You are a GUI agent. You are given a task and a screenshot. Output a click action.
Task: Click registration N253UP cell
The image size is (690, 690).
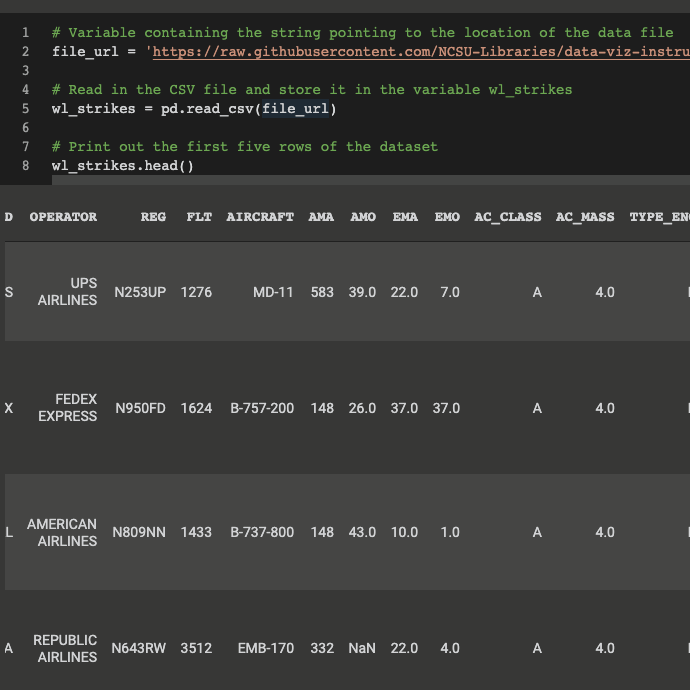140,292
